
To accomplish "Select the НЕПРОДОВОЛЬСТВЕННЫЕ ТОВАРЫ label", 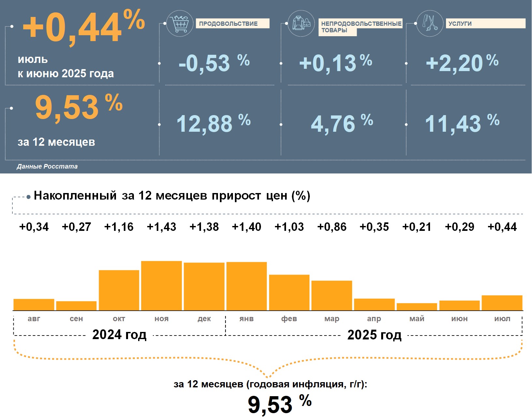I will click(360, 27).
